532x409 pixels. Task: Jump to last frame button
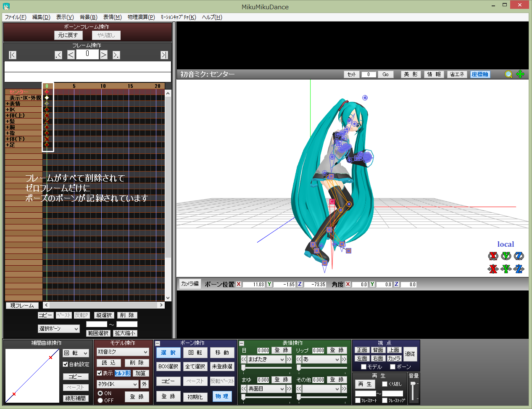[164, 55]
